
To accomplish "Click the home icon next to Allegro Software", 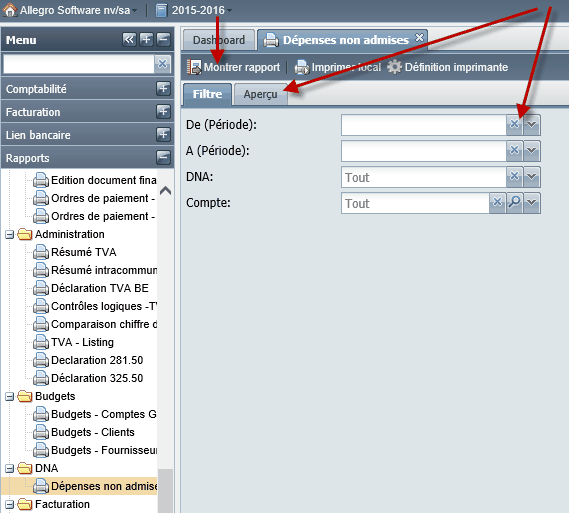I will pos(9,10).
